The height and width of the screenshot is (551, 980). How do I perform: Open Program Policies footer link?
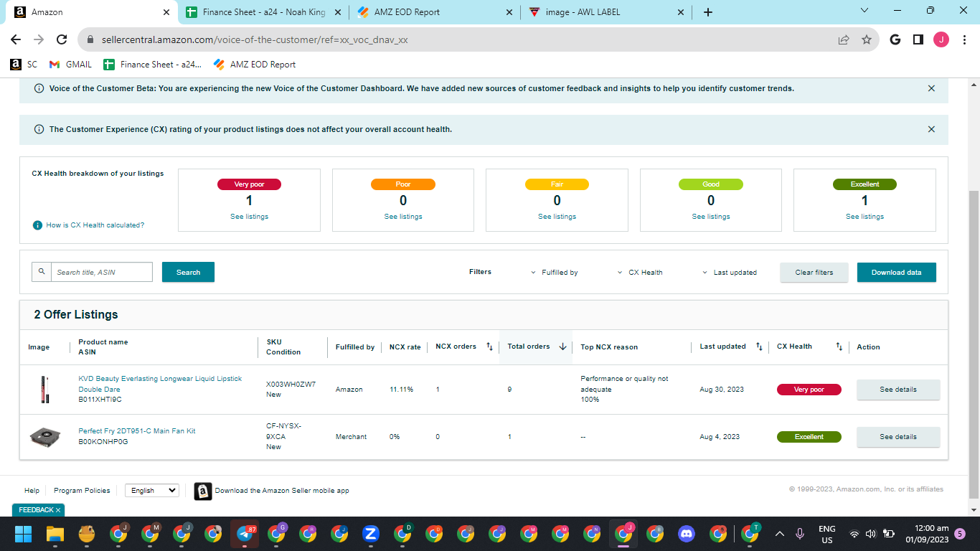click(82, 491)
